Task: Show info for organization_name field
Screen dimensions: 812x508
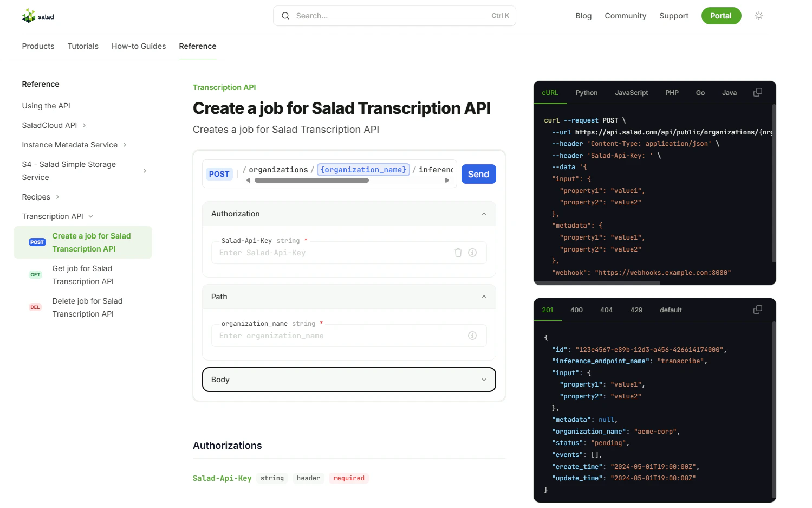Action: click(x=472, y=336)
